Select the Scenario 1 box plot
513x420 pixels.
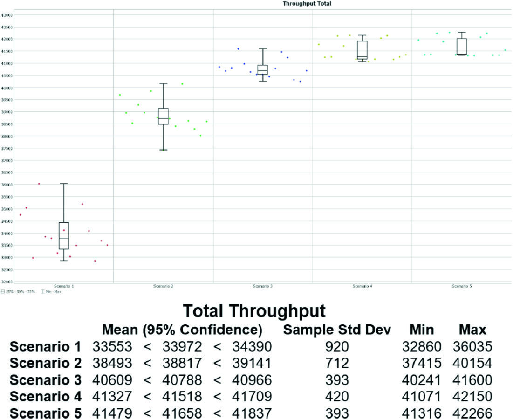coord(64,222)
